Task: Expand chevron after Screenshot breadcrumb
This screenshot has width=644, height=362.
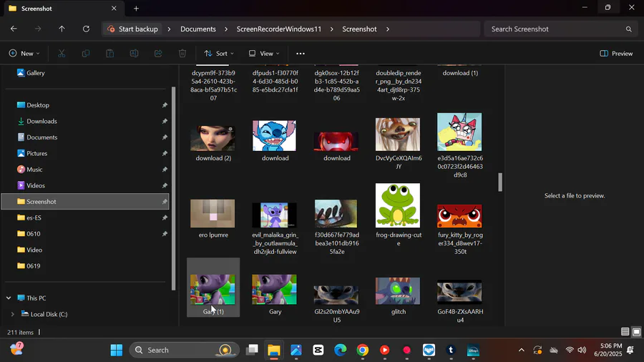Action: 387,29
